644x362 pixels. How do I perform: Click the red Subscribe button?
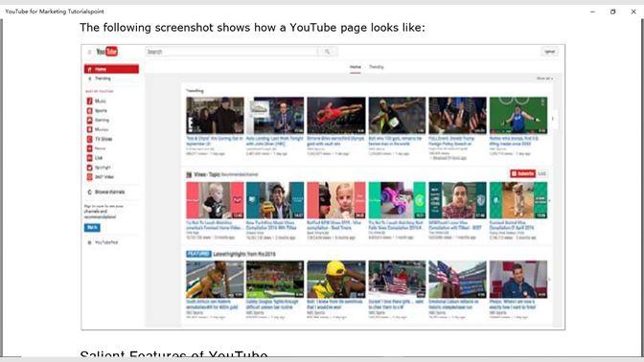(522, 173)
